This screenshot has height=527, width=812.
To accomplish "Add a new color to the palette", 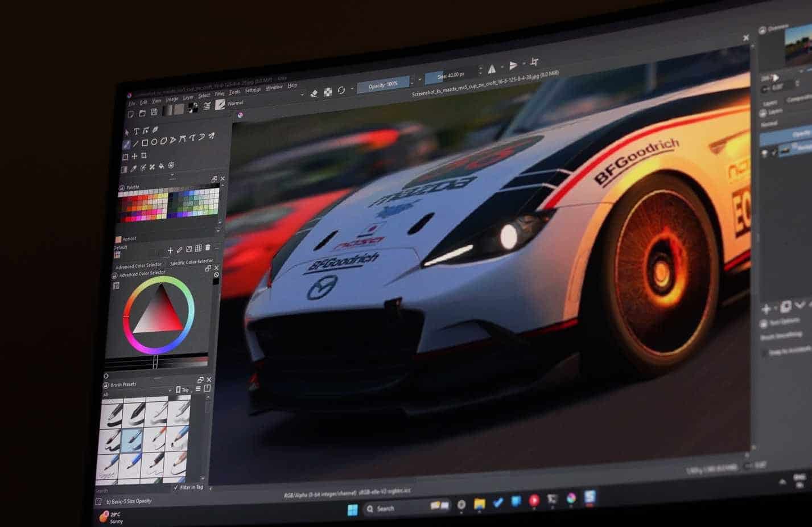I will tap(170, 250).
